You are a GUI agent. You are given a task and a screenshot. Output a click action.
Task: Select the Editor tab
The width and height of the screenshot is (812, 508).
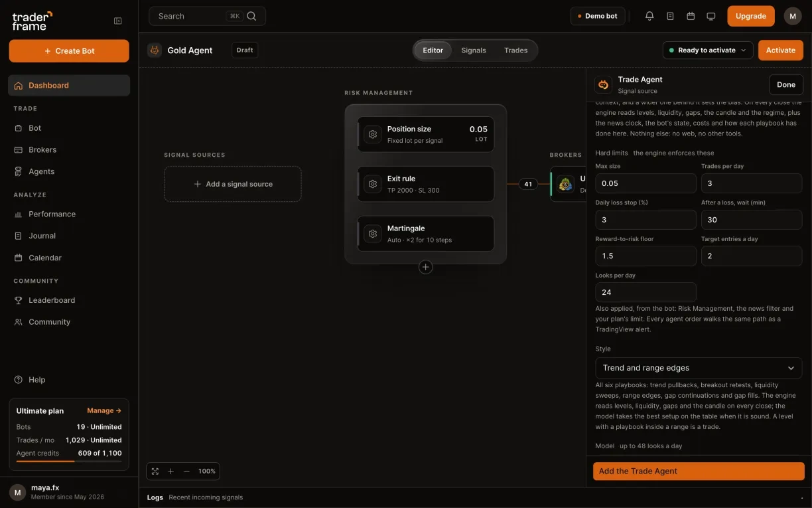coord(433,50)
